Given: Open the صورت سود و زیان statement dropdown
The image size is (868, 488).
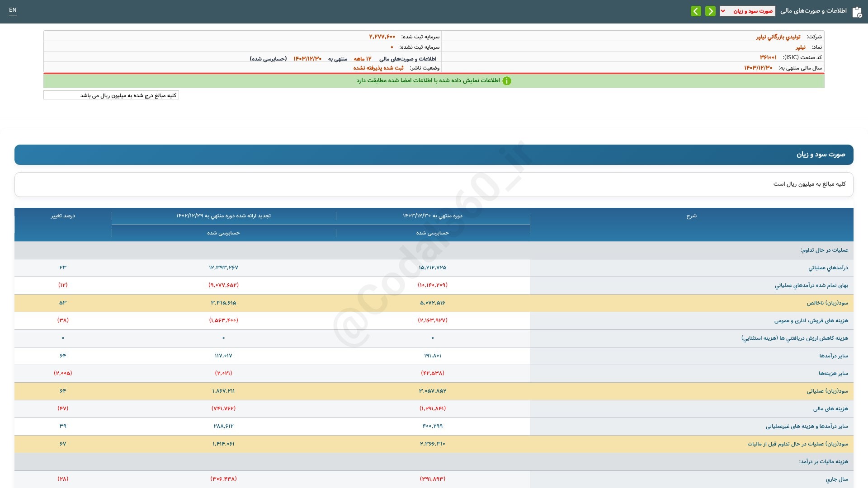Looking at the screenshot, I should (x=747, y=11).
